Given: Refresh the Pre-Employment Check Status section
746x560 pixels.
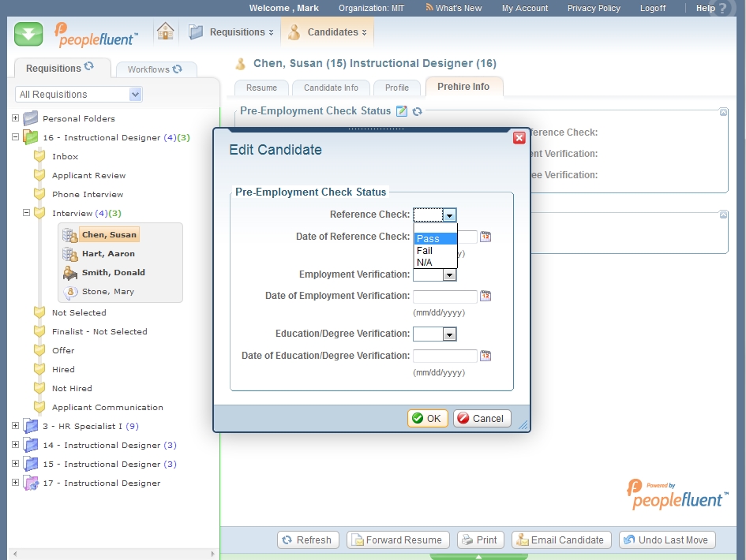Looking at the screenshot, I should [417, 111].
